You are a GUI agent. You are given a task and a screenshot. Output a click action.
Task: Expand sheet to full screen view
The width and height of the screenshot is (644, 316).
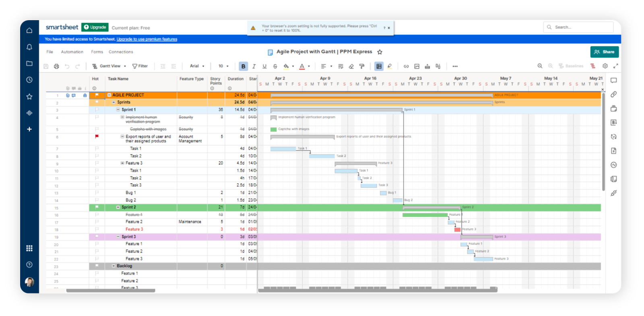(615, 66)
